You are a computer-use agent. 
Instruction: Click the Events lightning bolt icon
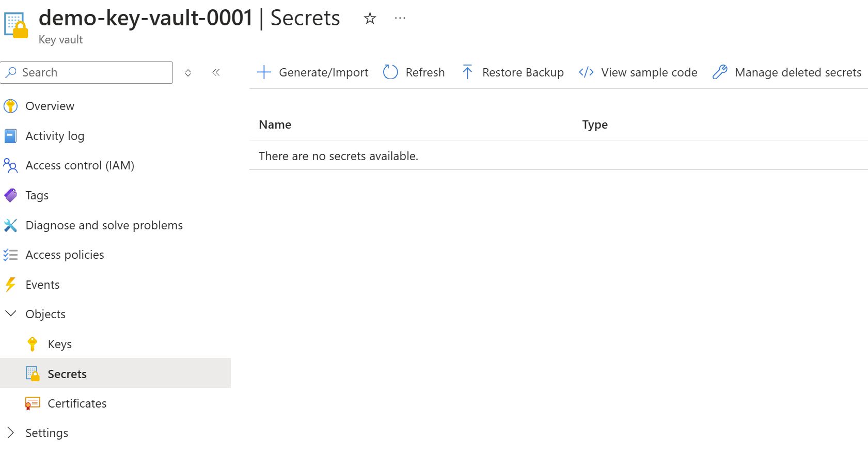pos(10,285)
